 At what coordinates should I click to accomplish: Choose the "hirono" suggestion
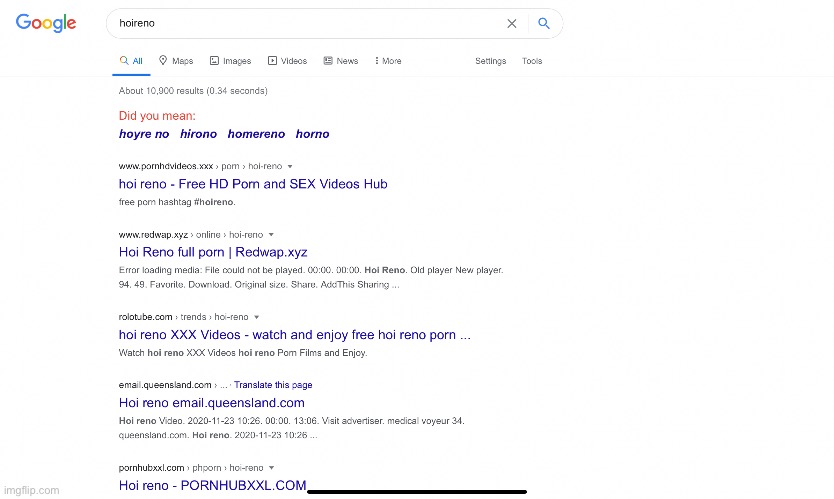pos(198,134)
